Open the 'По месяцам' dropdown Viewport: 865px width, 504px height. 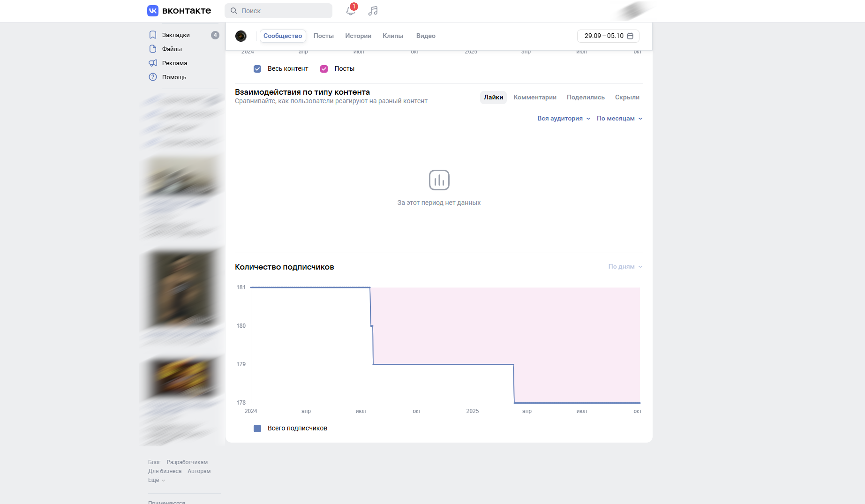pyautogui.click(x=619, y=119)
